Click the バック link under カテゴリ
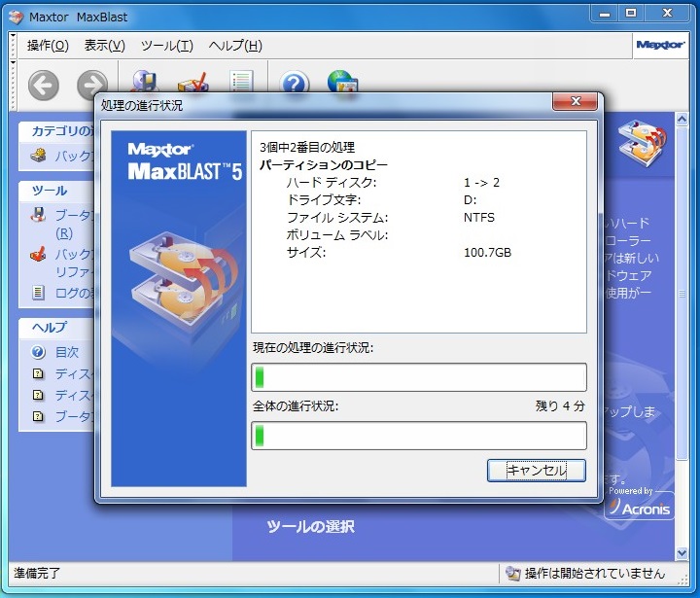700x598 pixels. coord(74,156)
